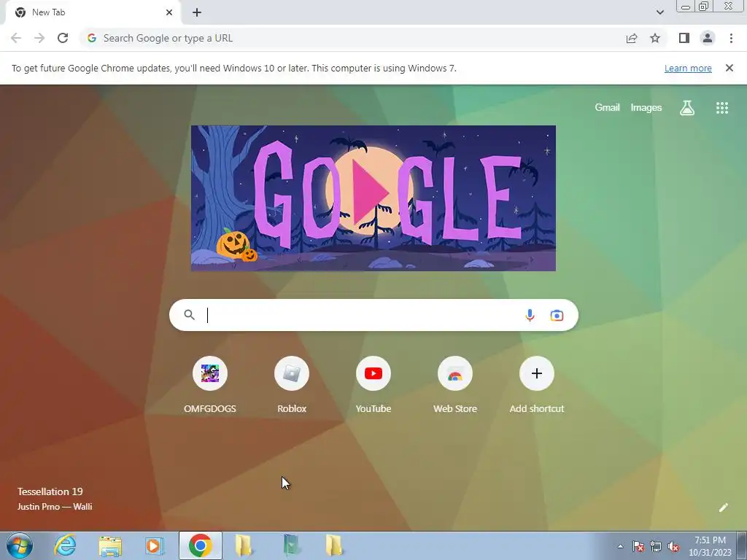Viewport: 747px width, 560px height.
Task: Launch Internet Explorer from taskbar
Action: 65,545
